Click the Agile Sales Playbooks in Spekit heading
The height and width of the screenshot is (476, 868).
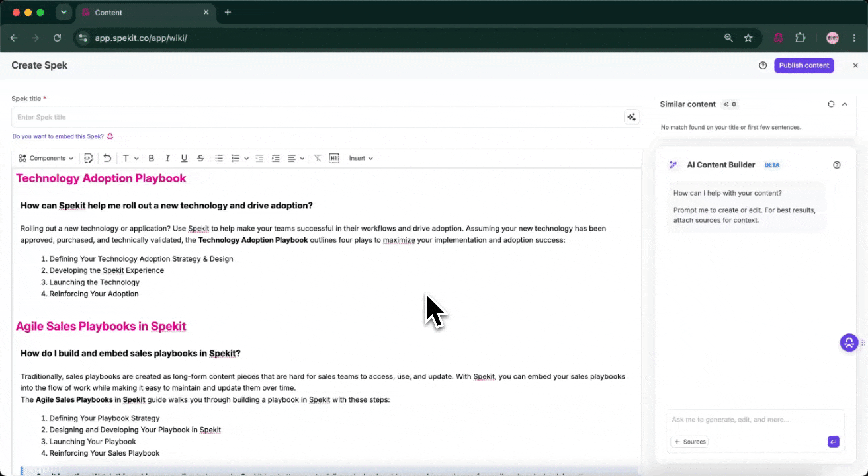pos(101,326)
